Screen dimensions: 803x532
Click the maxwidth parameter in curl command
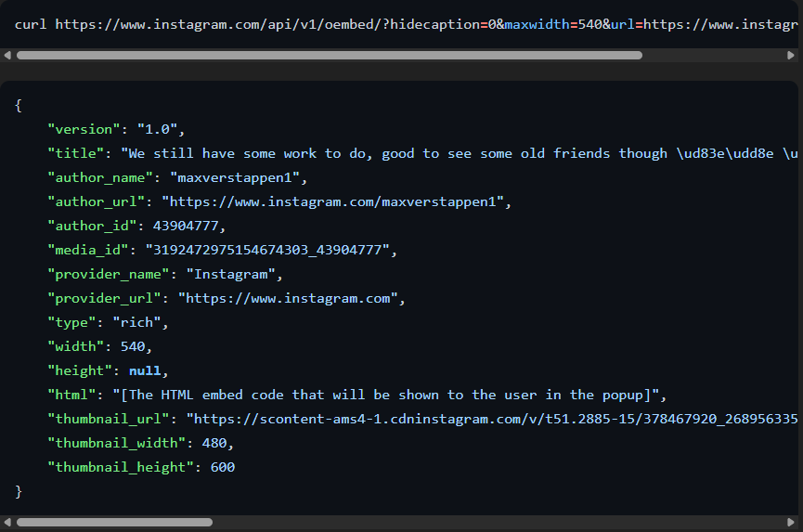[537, 24]
